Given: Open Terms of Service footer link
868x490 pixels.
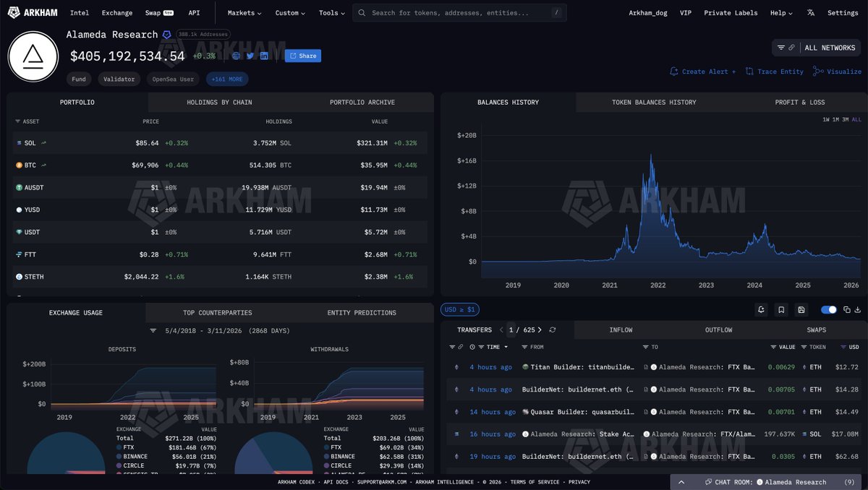Looking at the screenshot, I should click(535, 482).
